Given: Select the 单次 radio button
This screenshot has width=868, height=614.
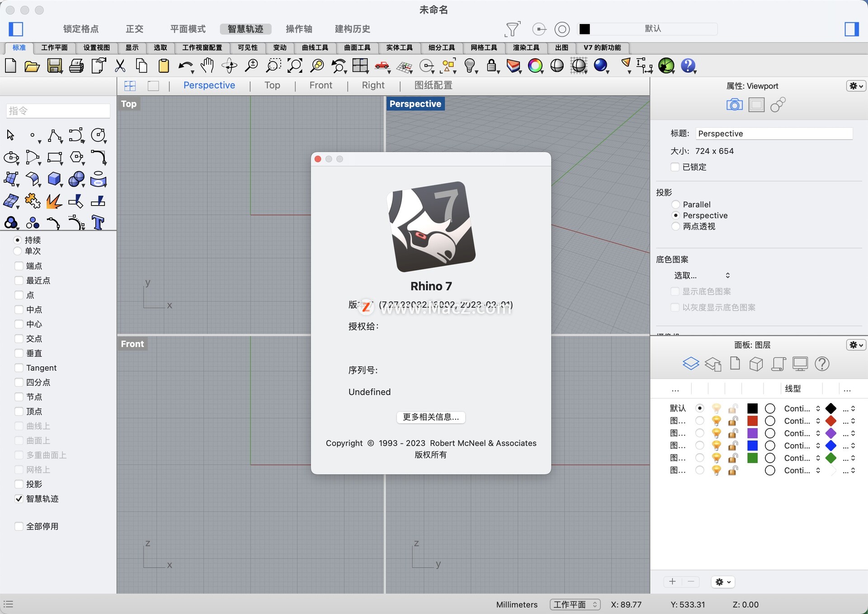Looking at the screenshot, I should (18, 251).
